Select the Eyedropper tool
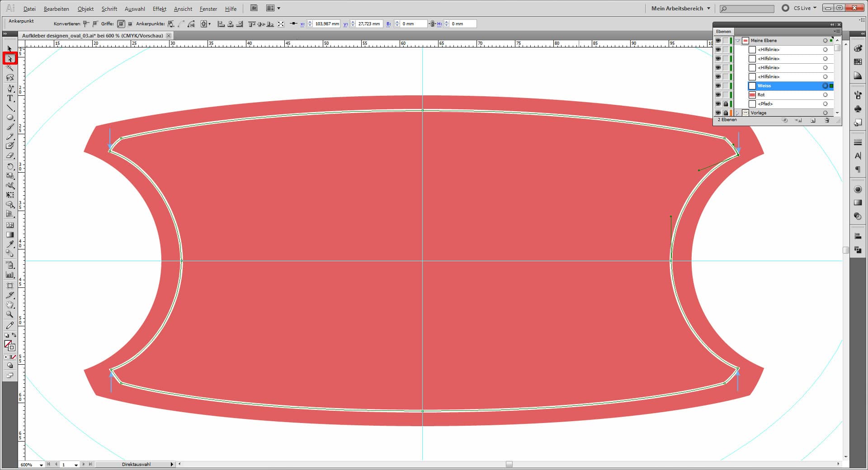Image resolution: width=868 pixels, height=470 pixels. pyautogui.click(x=10, y=244)
